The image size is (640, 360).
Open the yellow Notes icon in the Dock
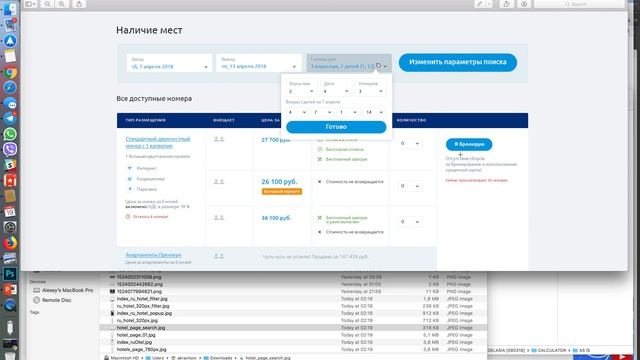(x=10, y=56)
